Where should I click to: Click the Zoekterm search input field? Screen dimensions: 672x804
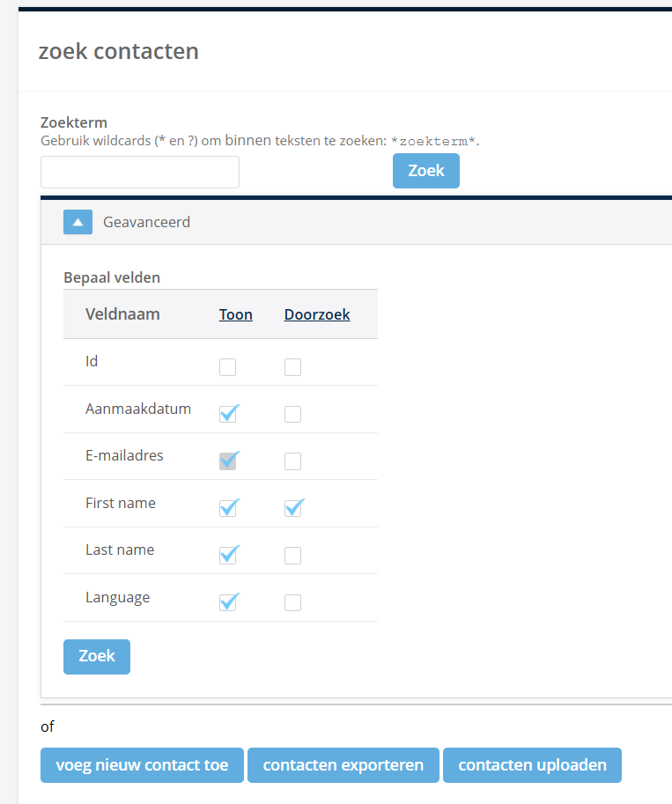[x=139, y=172]
